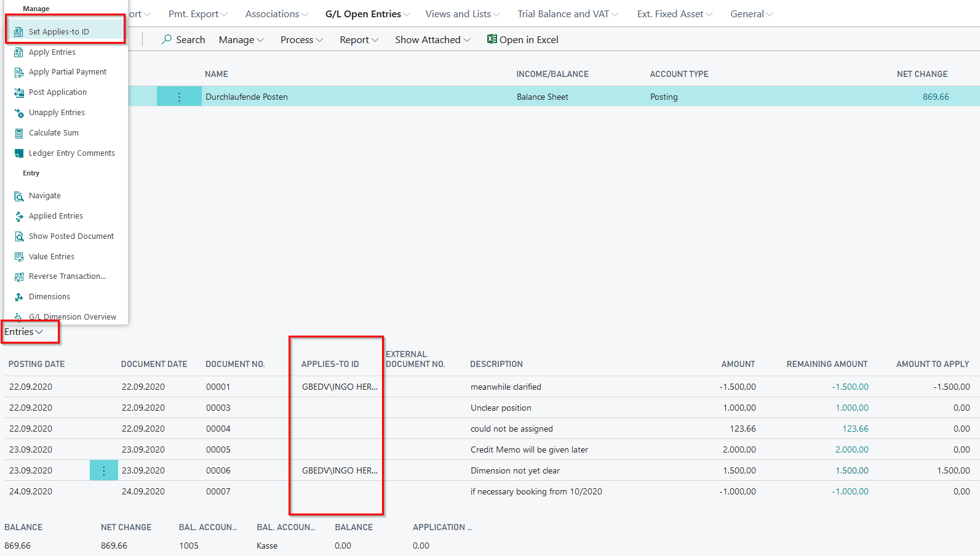Click the Excel icon in toolbar
980x556 pixels.
[492, 39]
